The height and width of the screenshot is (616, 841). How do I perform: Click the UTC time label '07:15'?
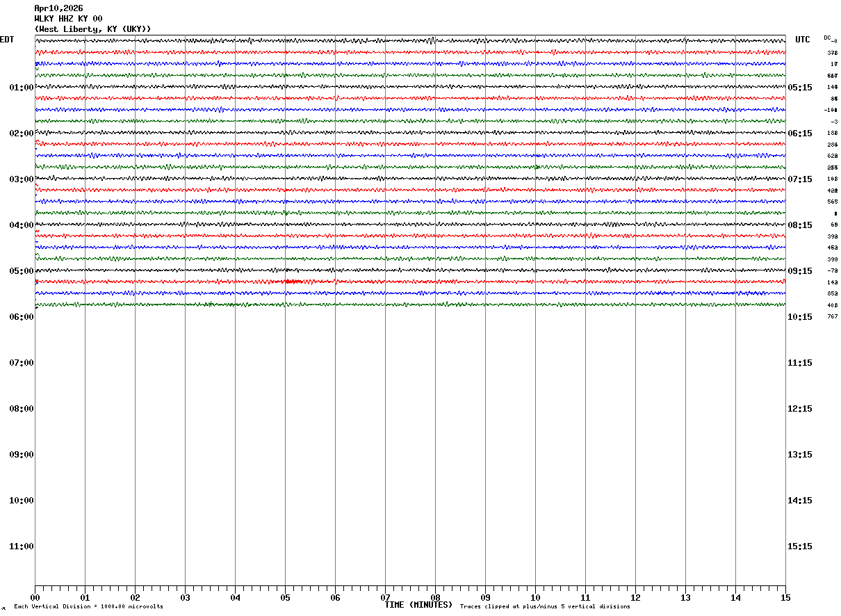(800, 179)
